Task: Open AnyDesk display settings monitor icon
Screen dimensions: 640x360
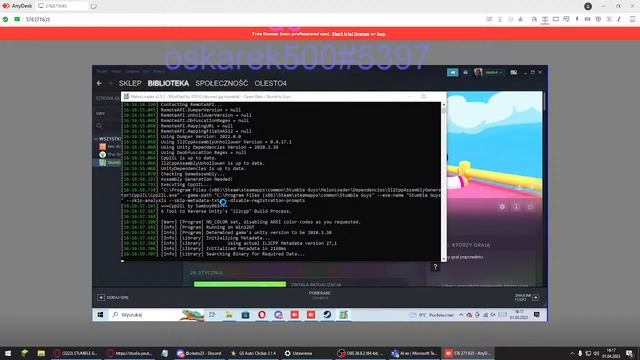Action: point(556,19)
